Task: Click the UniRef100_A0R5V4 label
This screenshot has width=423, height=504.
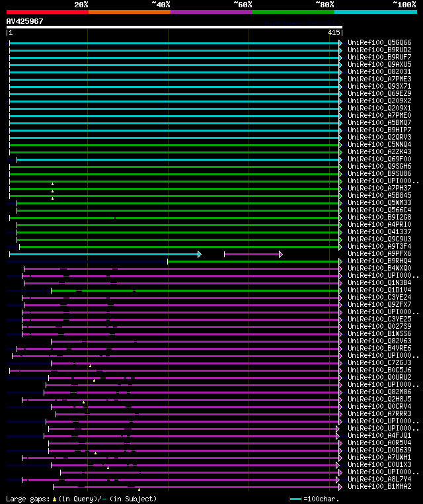Action: (379, 442)
